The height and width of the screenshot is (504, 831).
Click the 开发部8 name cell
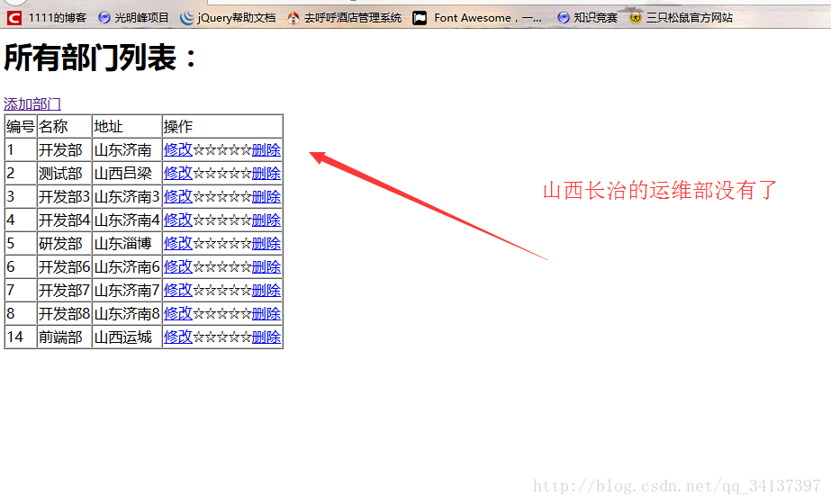pyautogui.click(x=65, y=313)
